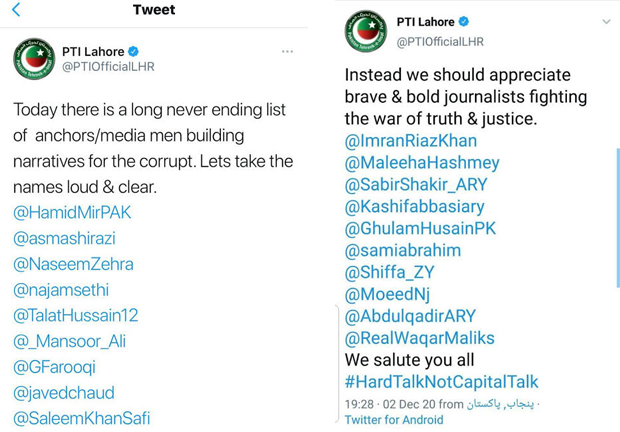Open @TalatHussain12 profile link
The width and height of the screenshot is (620, 432).
coord(76,315)
